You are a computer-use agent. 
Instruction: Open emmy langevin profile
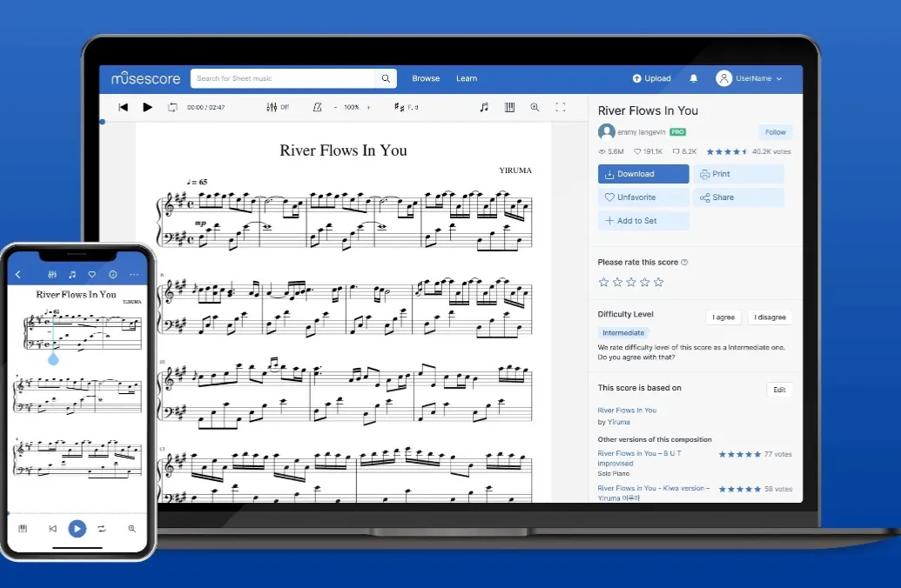pyautogui.click(x=642, y=132)
